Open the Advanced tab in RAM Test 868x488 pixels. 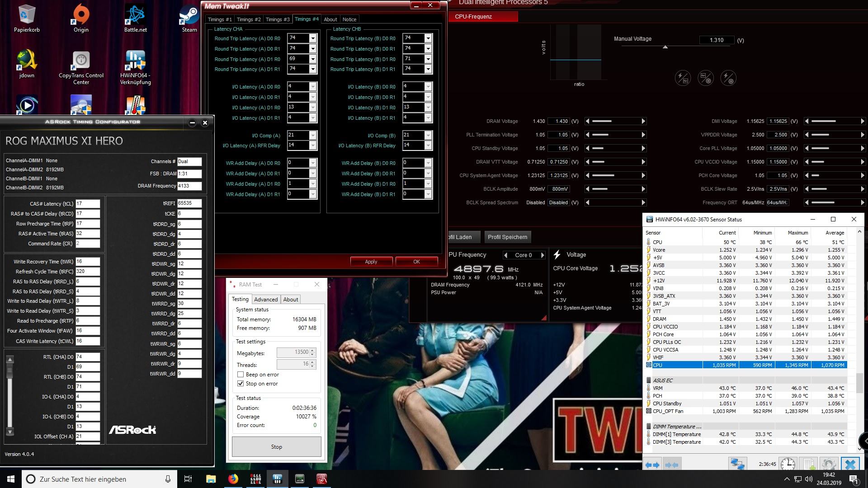click(266, 300)
